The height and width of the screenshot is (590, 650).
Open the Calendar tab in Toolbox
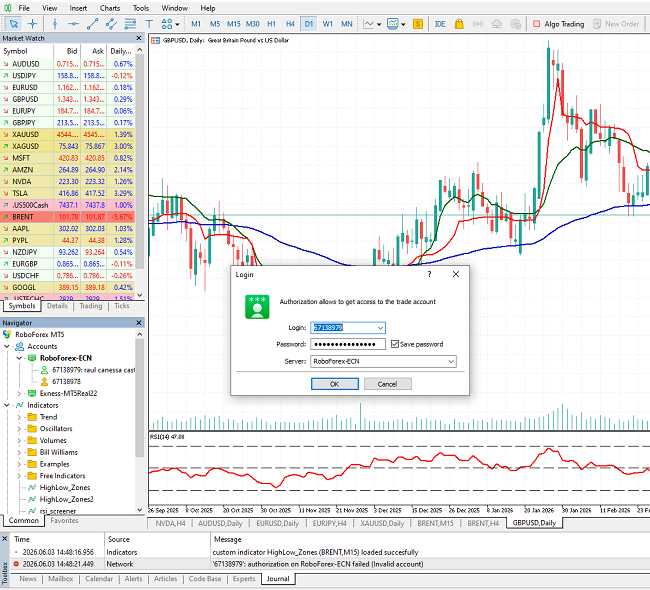[99, 579]
